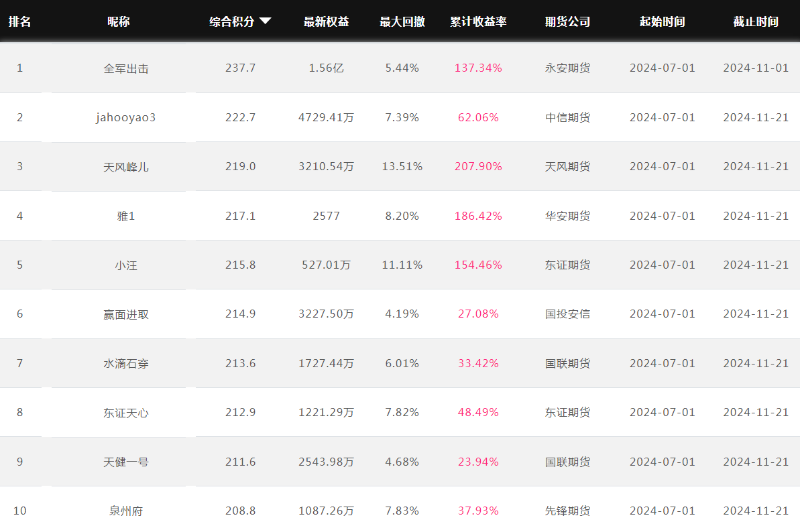
Task: Select the score value 237.7
Action: click(240, 68)
